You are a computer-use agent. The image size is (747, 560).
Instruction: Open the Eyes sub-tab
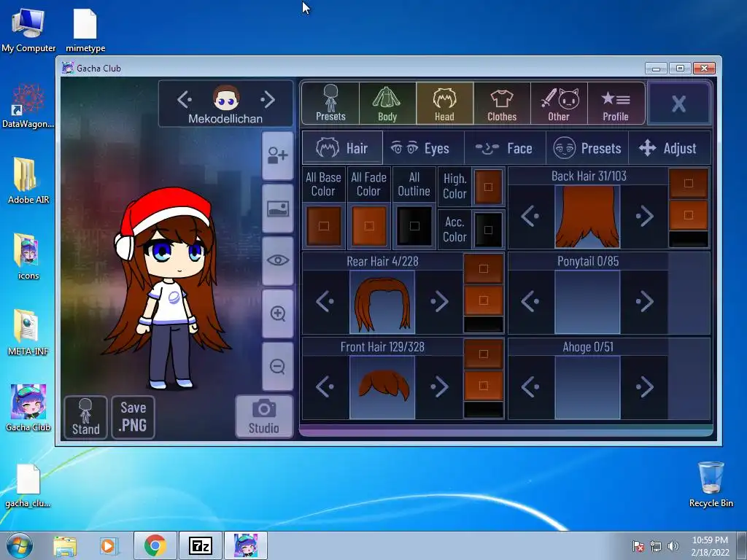(423, 148)
